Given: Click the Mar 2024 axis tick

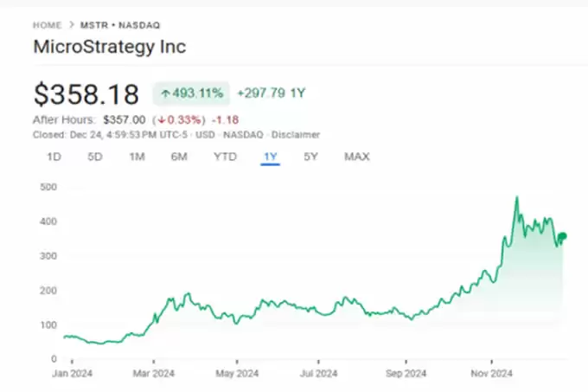Looking at the screenshot, I should [154, 362].
